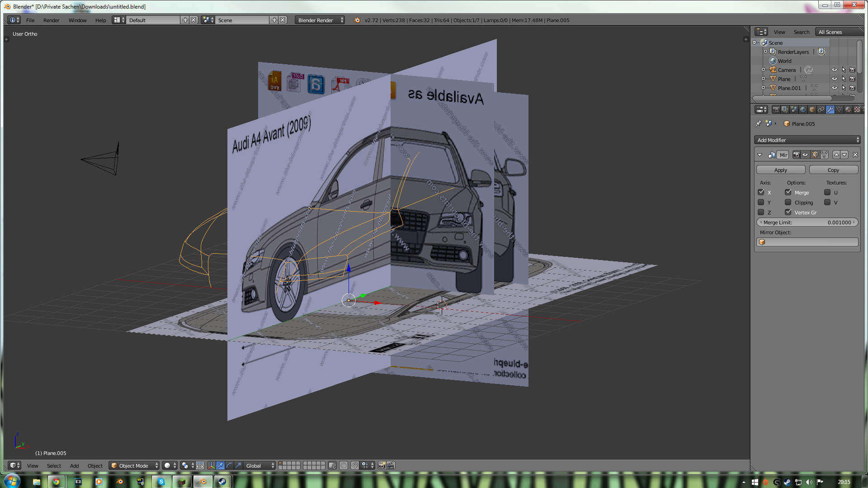Hide Camera using its eye icon
Image resolution: width=868 pixels, height=488 pixels.
point(834,70)
